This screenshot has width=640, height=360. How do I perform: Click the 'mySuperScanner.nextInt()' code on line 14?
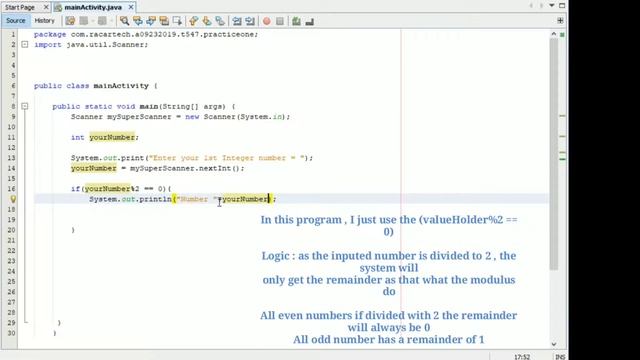point(184,168)
